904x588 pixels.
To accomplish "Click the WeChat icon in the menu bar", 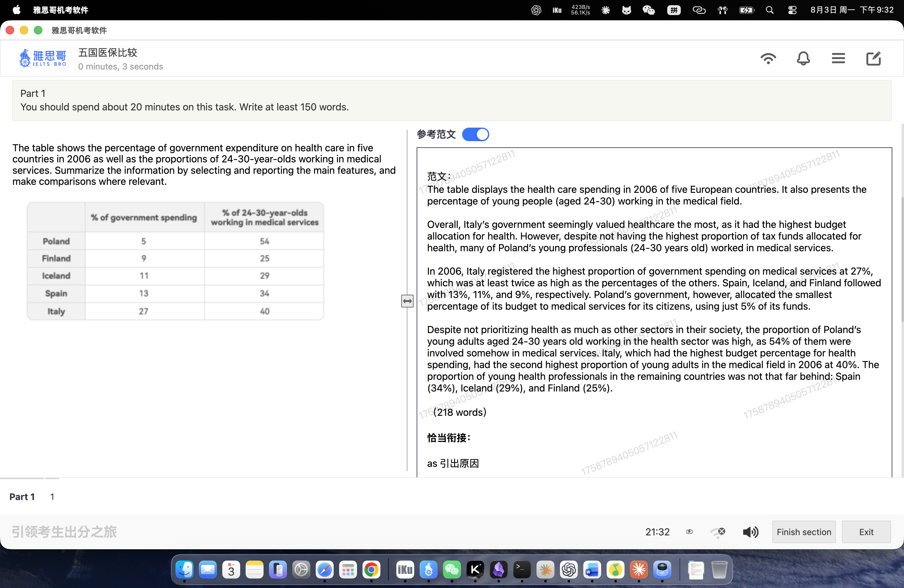I will point(648,10).
